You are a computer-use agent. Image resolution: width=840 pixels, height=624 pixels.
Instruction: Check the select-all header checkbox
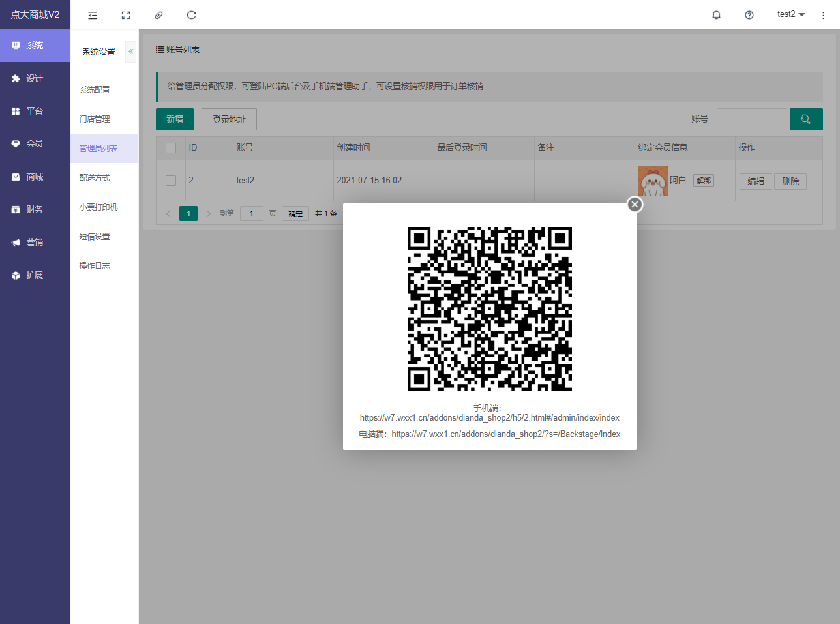click(171, 148)
